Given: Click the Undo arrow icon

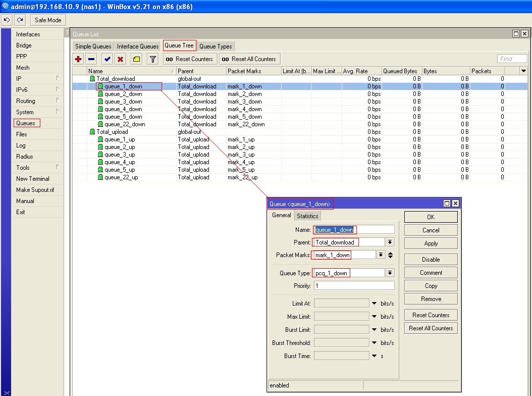Looking at the screenshot, I should (7, 20).
